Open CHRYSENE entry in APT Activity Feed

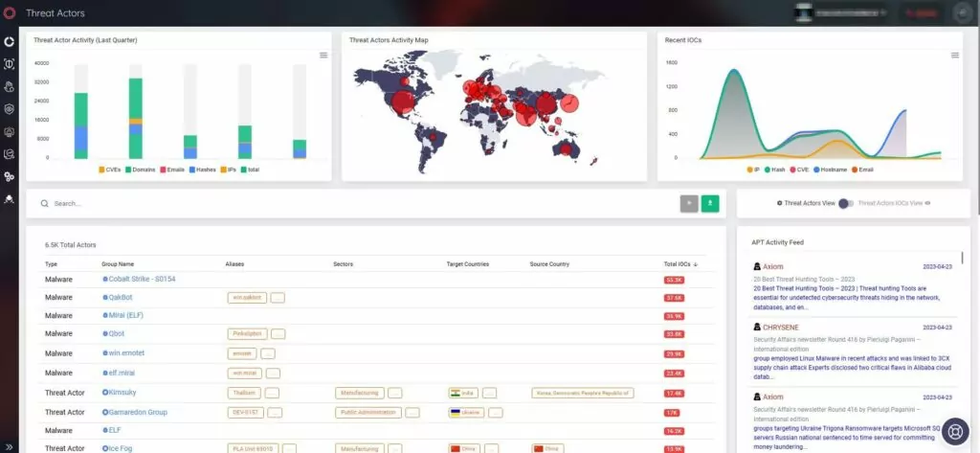point(781,328)
